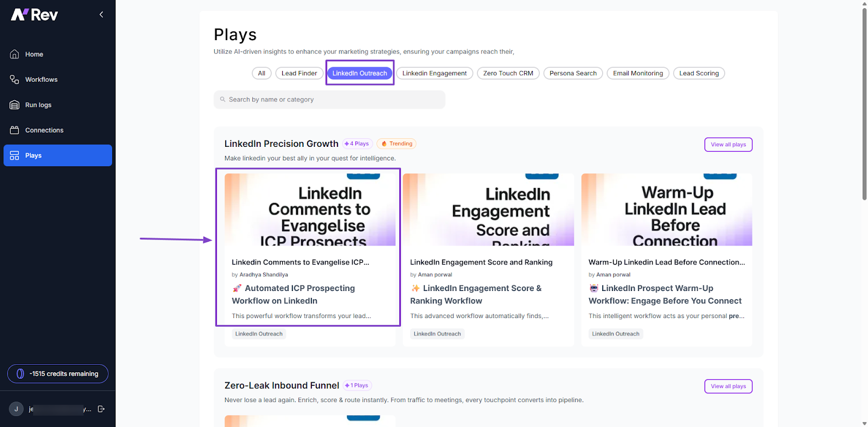868x427 pixels.
Task: Open the Warm-Up LinkedIn Lead thumbnail
Action: coord(667,210)
